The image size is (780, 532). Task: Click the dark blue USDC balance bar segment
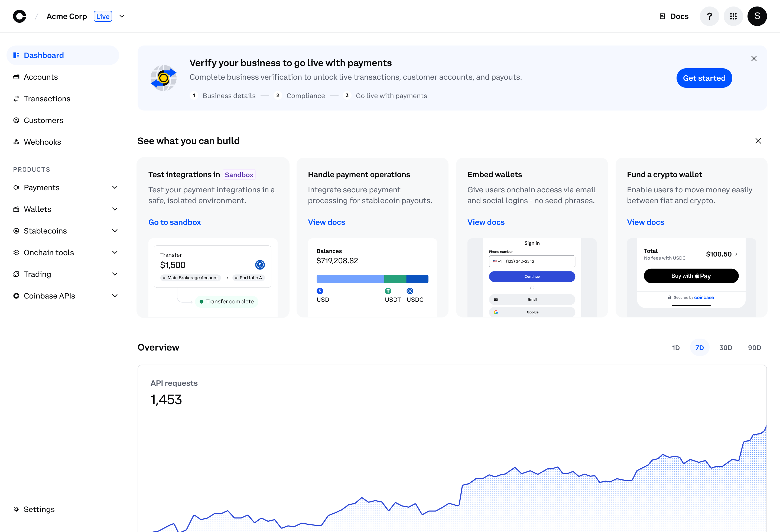418,279
